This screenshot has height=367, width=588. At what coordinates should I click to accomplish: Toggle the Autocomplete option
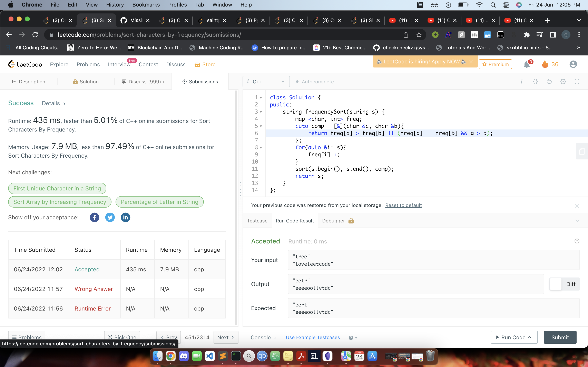click(315, 82)
